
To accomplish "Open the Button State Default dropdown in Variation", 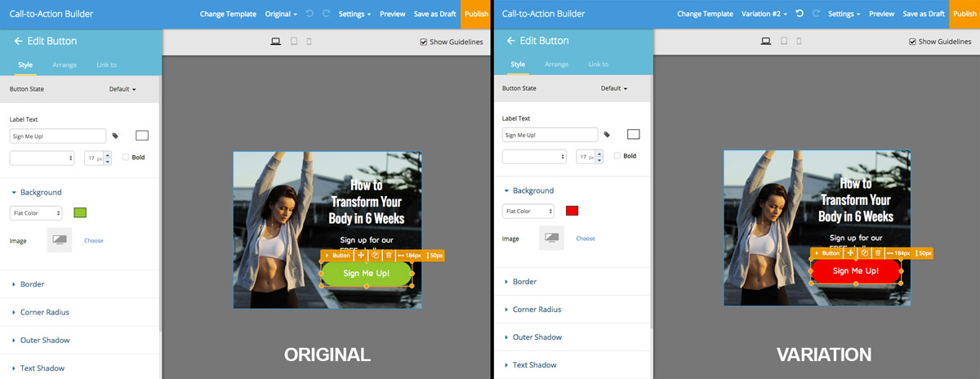I will click(614, 88).
